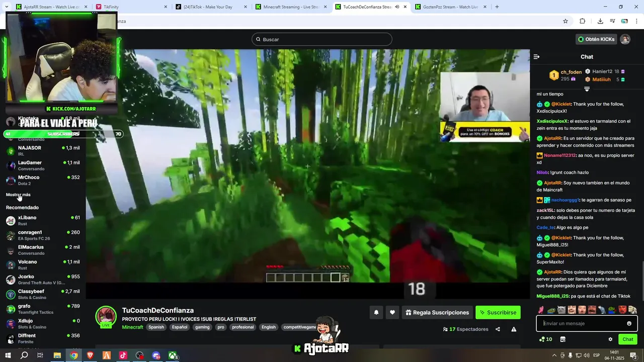Open browser downloads
This screenshot has height=362, width=644.
pos(600,21)
